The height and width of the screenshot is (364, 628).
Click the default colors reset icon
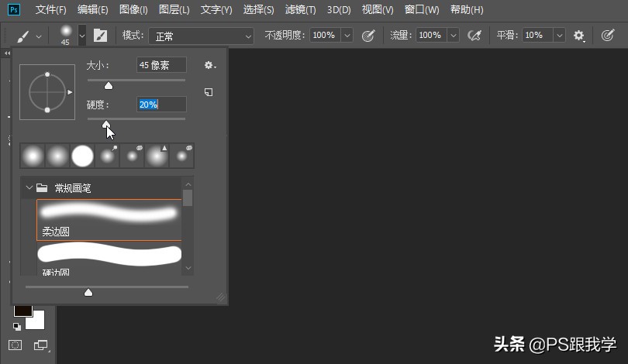pyautogui.click(x=17, y=327)
